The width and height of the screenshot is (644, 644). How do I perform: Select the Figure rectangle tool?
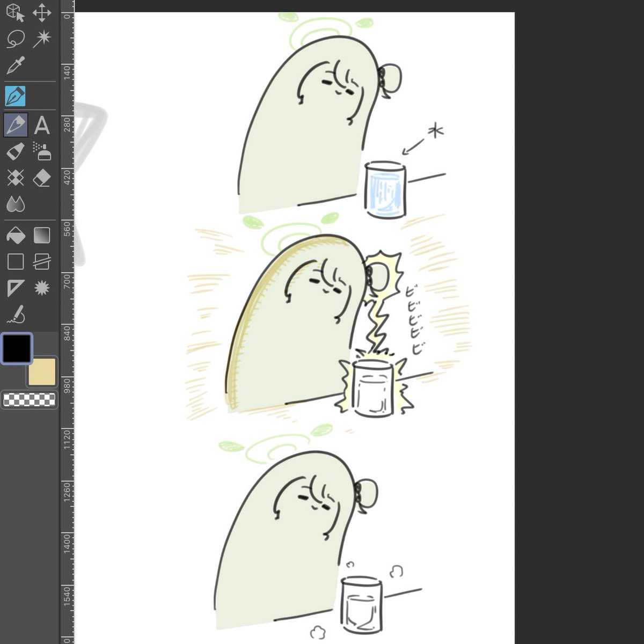pyautogui.click(x=16, y=261)
